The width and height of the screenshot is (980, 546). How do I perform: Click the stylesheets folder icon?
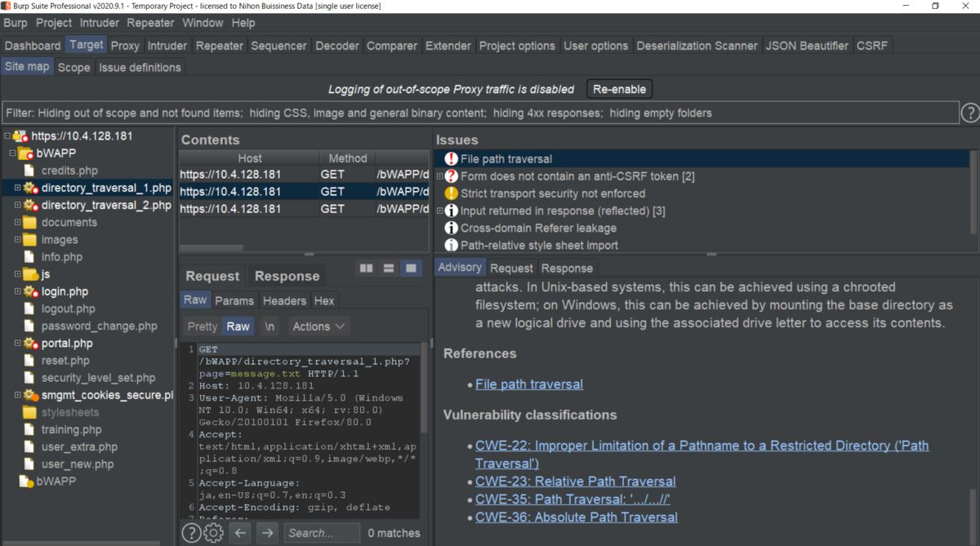pos(29,412)
